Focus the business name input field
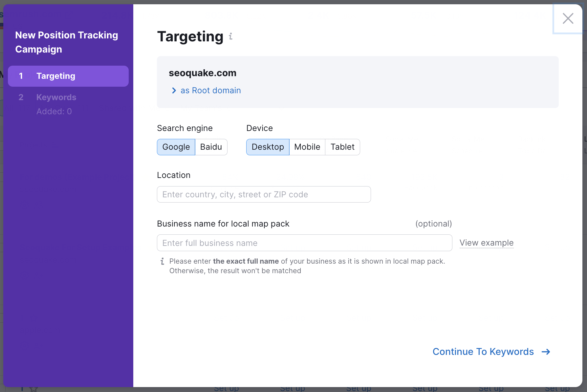 click(305, 243)
